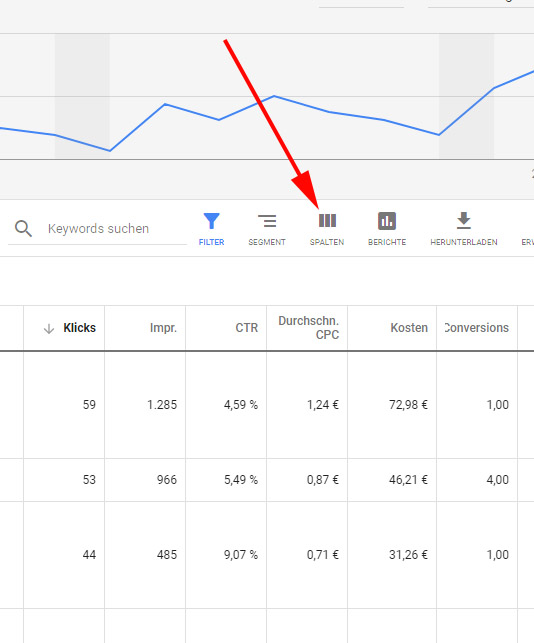The width and height of the screenshot is (534, 643).
Task: Open the Spalten columns icon
Action: click(327, 221)
